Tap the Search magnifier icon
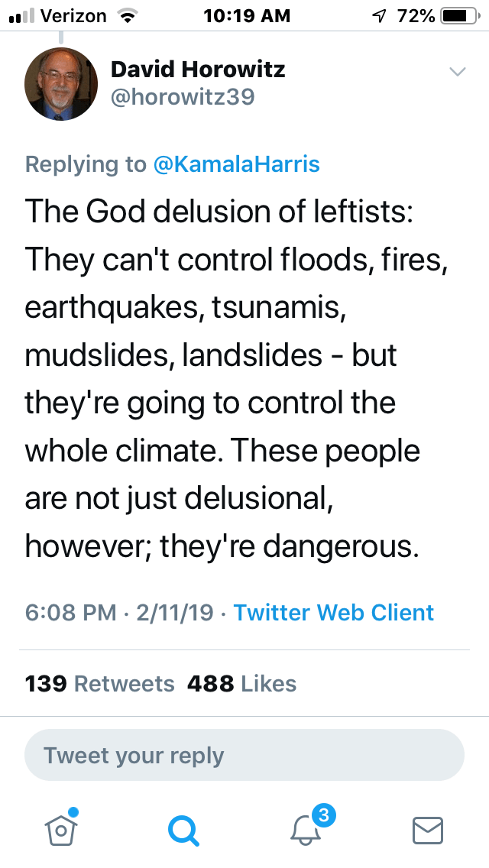Image resolution: width=489 pixels, height=868 pixels. pyautogui.click(x=183, y=830)
